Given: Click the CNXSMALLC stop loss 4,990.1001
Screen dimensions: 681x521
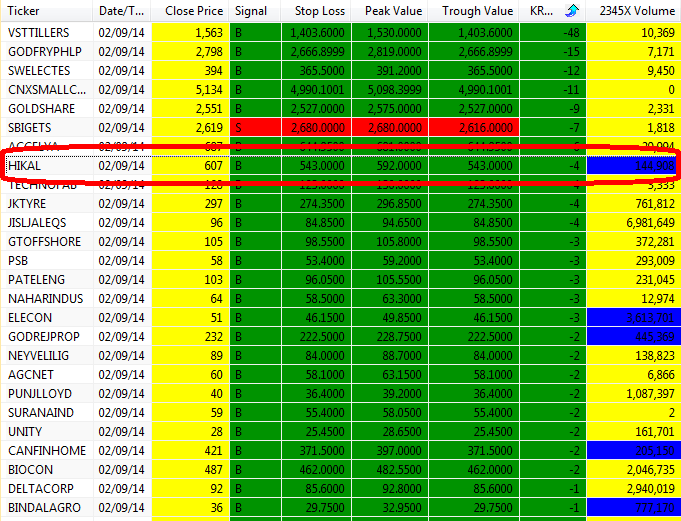Looking at the screenshot, I should tap(317, 90).
